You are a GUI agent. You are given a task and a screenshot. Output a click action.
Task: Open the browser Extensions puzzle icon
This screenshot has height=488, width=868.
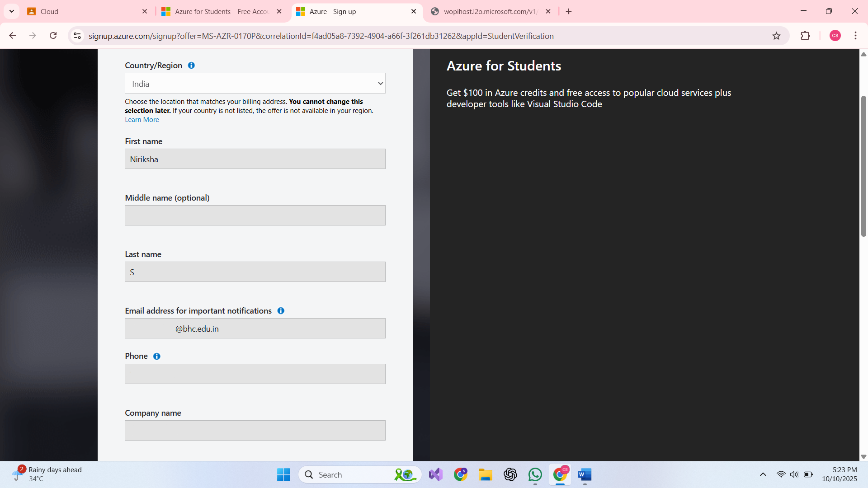pyautogui.click(x=805, y=36)
